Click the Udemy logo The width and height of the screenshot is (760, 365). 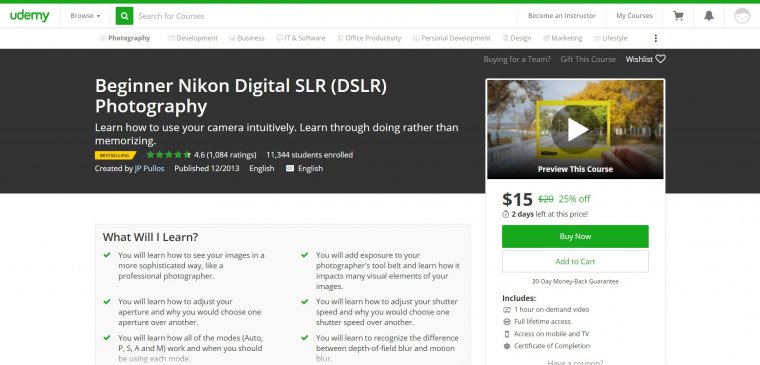(30, 16)
